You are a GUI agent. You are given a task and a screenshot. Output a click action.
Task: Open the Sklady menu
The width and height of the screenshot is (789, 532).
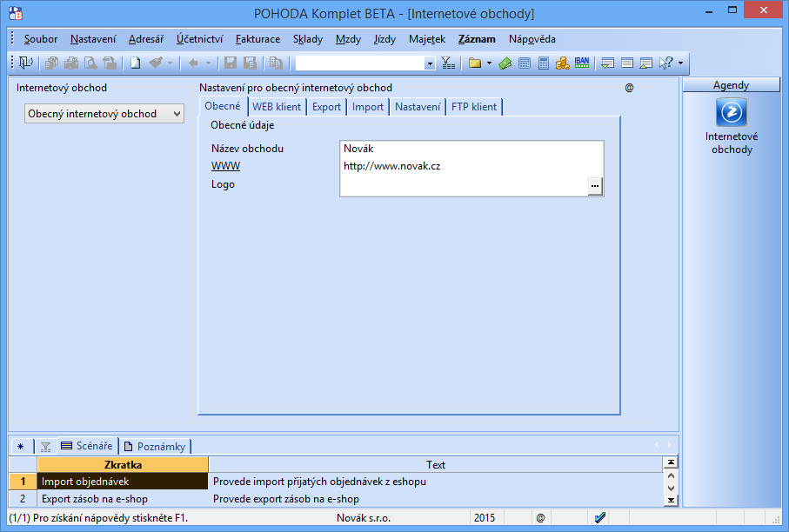coord(308,39)
